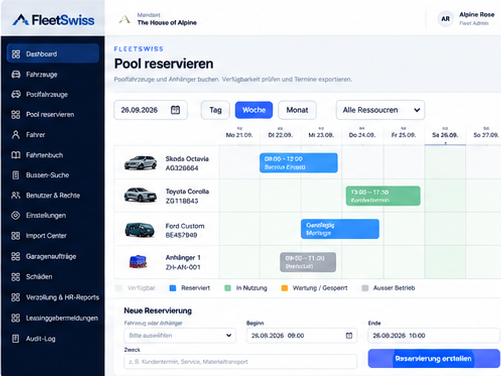Viewport: 501px width, 376px height.
Task: Click the Schäden icon
Action: (16, 277)
